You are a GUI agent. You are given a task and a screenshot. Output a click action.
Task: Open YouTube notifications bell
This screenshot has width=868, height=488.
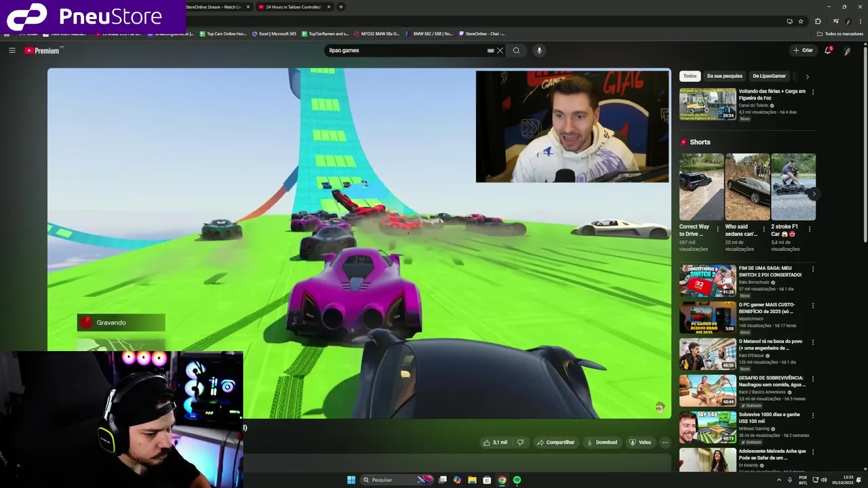click(x=828, y=50)
